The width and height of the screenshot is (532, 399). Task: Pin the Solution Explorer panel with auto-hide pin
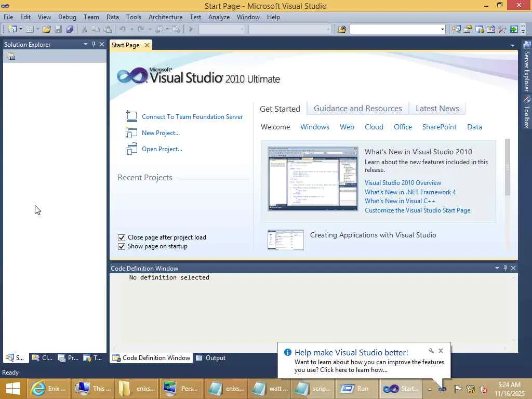coord(94,44)
